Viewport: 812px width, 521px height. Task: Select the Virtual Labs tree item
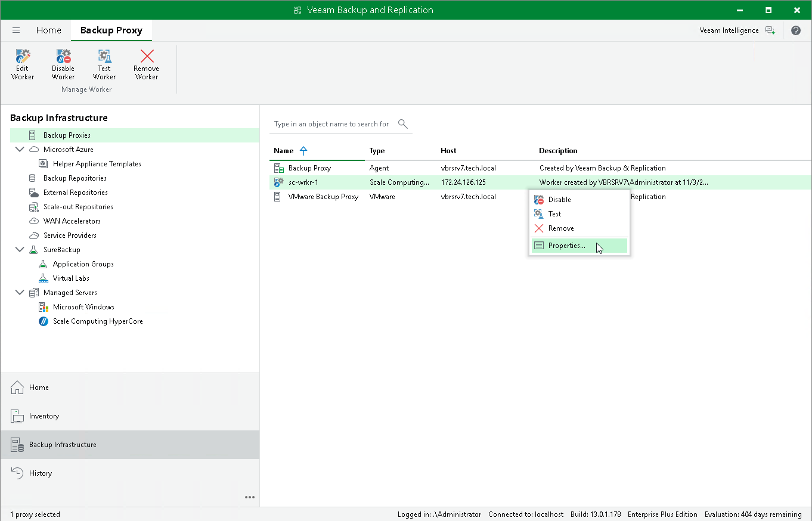[71, 278]
